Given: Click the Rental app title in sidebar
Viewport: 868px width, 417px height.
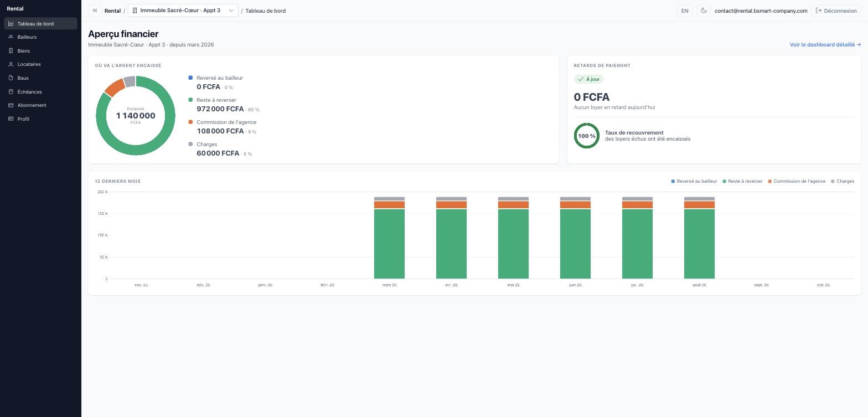Looking at the screenshot, I should [x=15, y=9].
